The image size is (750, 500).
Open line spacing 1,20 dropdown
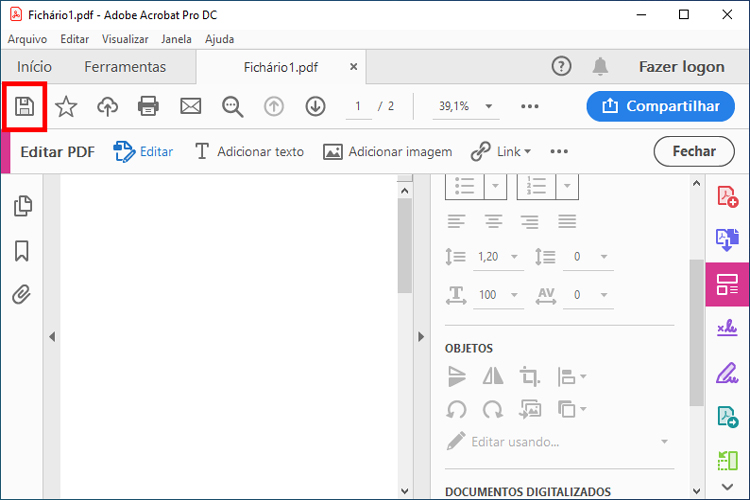[x=514, y=257]
